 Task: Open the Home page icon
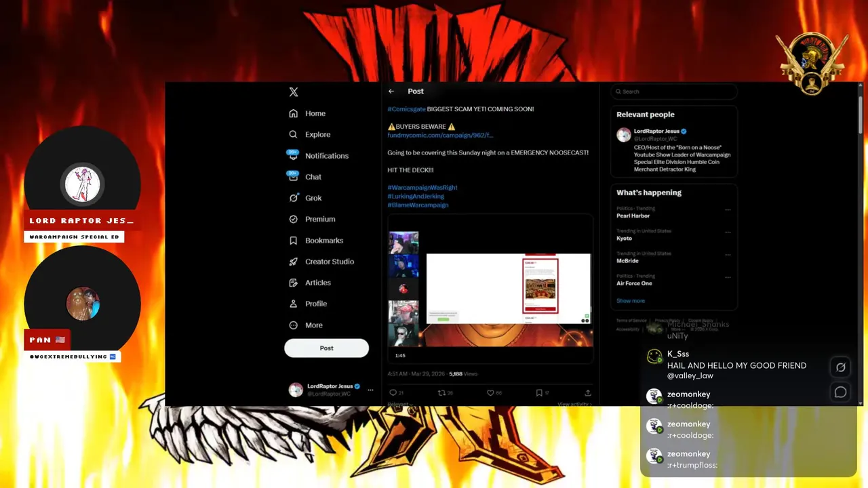(x=293, y=113)
